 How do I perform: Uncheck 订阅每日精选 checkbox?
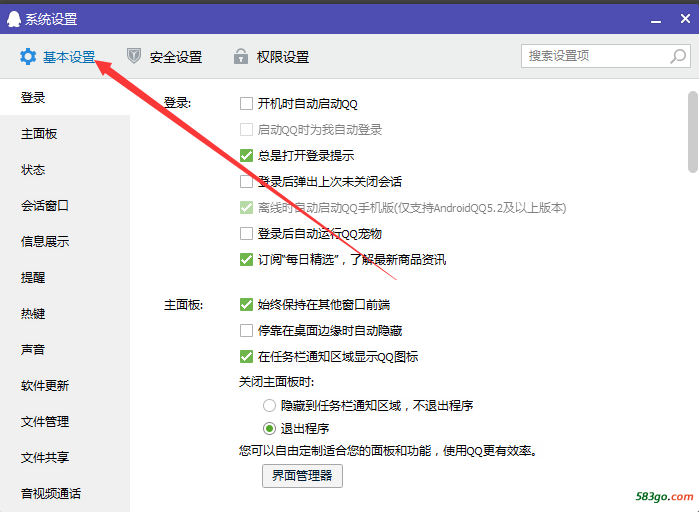(246, 259)
